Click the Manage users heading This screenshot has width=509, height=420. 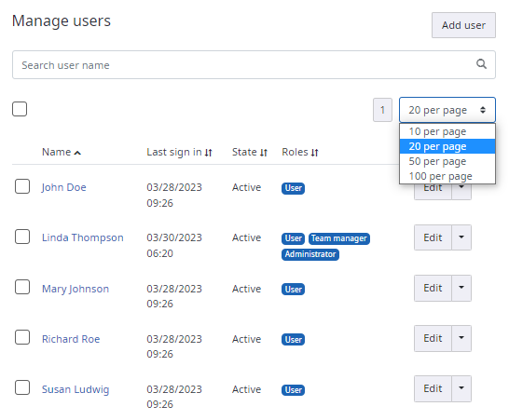click(x=62, y=20)
